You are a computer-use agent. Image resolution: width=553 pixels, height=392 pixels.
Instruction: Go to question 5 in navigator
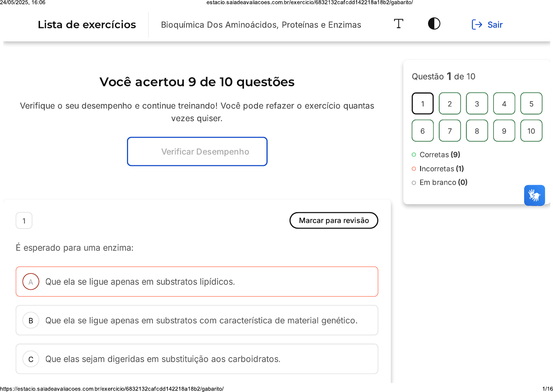[531, 104]
